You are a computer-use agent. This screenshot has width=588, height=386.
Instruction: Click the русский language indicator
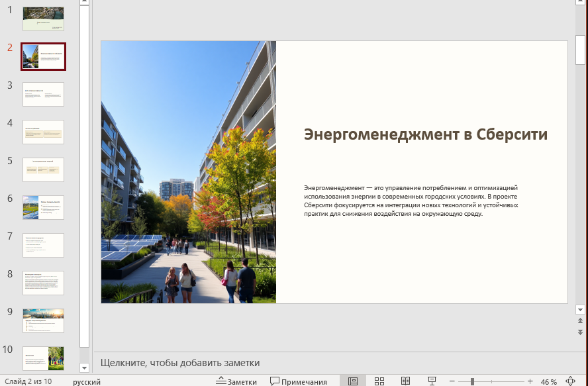tap(87, 382)
